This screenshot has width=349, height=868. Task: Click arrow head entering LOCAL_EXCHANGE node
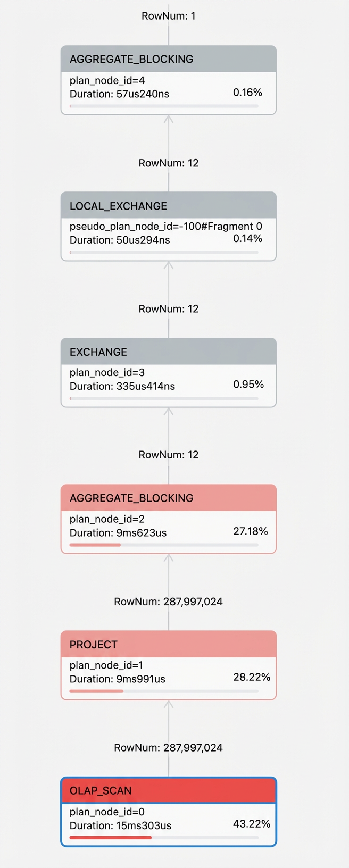[169, 265]
